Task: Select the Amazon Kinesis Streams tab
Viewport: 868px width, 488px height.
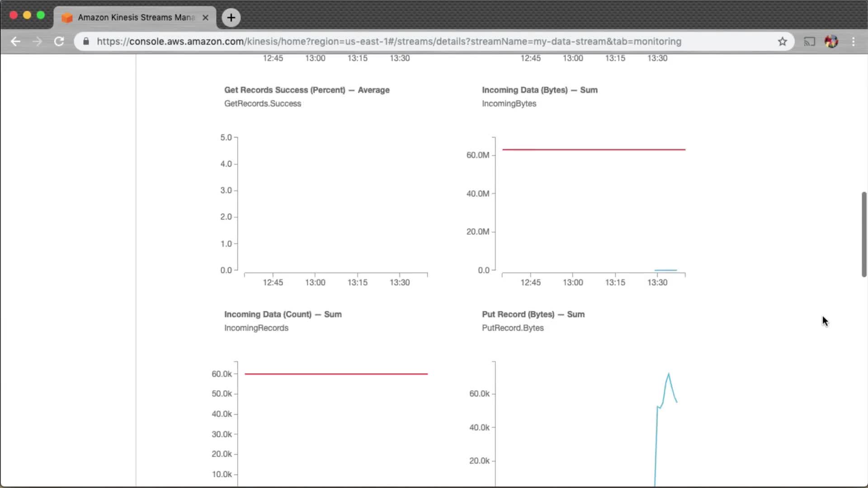Action: pos(136,18)
